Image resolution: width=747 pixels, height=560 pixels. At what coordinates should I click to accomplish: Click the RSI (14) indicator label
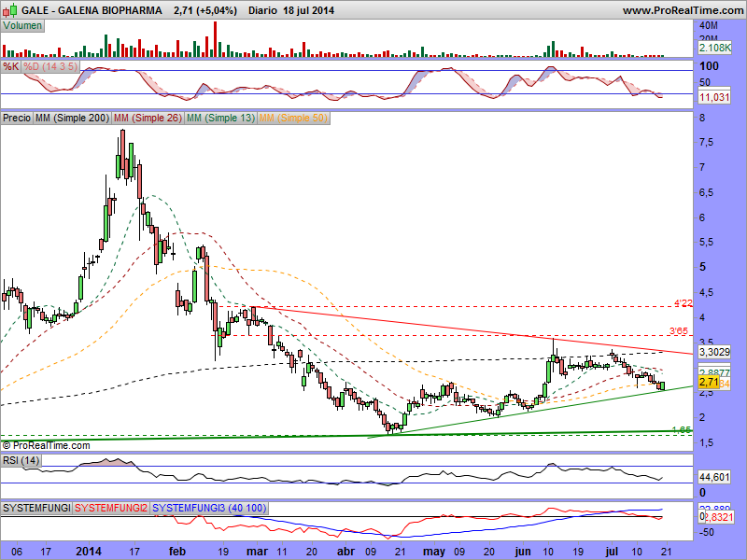tap(21, 460)
